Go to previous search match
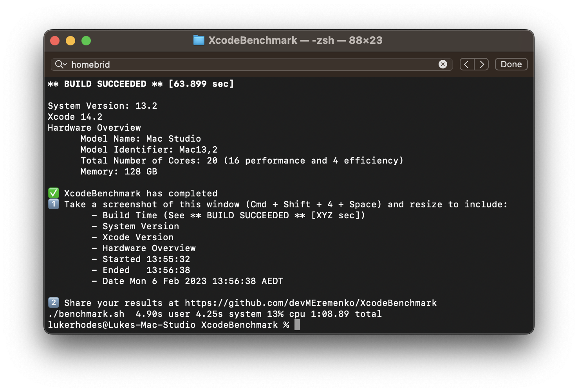Viewport: 578px width, 392px height. coord(467,64)
